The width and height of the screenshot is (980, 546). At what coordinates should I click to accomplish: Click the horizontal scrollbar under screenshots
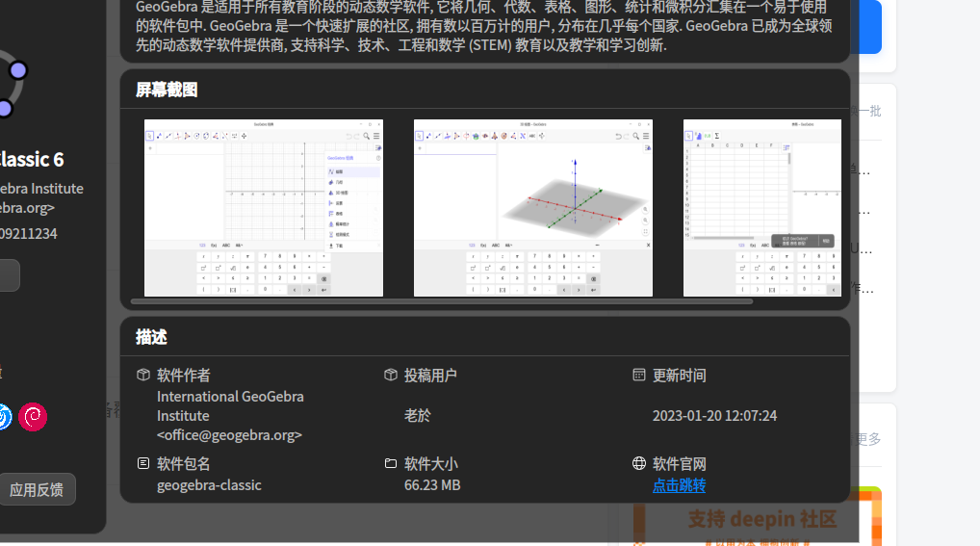[442, 301]
